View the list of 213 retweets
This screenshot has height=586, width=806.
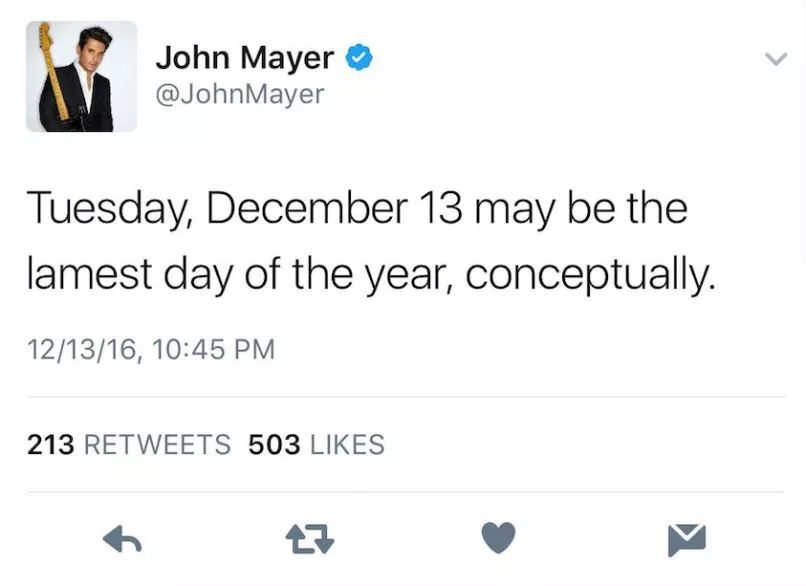click(x=129, y=445)
